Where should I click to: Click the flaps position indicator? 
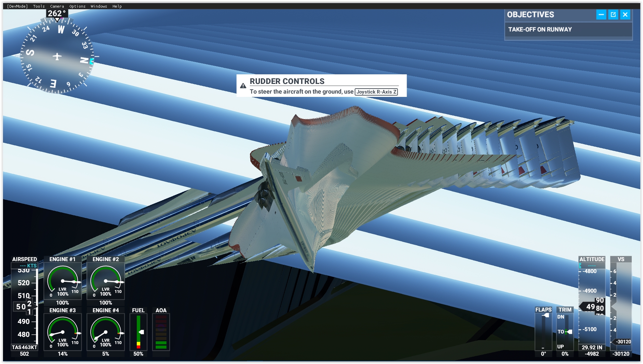point(543,332)
